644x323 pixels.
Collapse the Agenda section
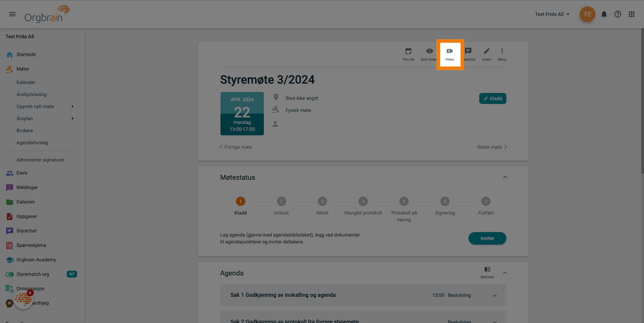505,273
